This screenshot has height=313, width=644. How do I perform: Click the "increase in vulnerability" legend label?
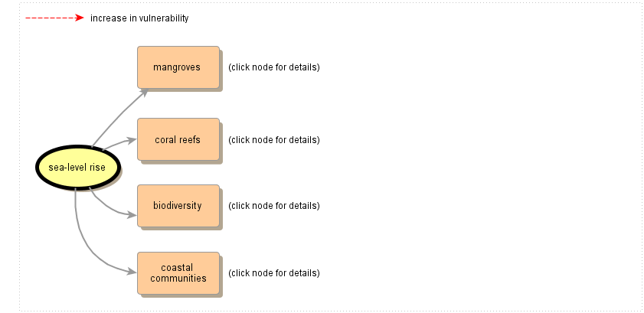coord(139,18)
